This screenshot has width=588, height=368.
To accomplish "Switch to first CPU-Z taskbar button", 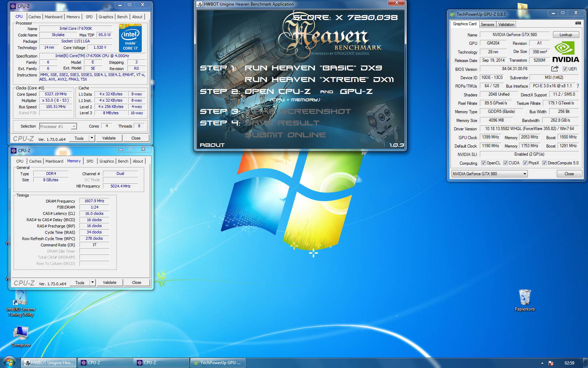I will pos(105,363).
